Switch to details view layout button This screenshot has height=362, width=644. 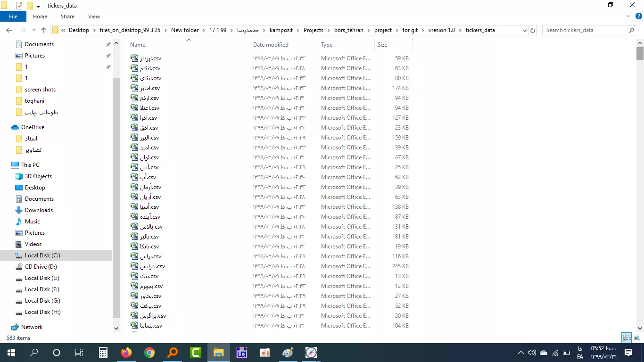627,337
